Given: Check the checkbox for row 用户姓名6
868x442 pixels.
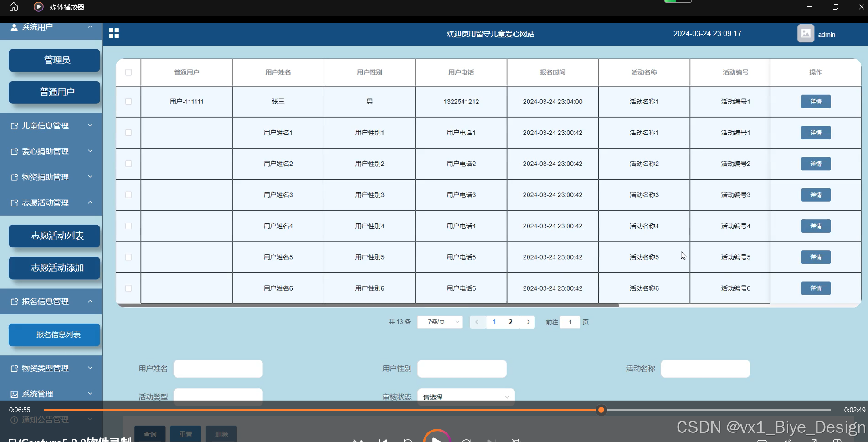Looking at the screenshot, I should 128,288.
